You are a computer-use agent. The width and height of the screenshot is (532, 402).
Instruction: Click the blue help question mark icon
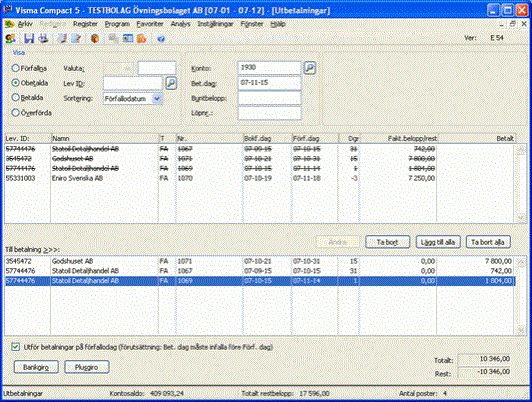(161, 39)
